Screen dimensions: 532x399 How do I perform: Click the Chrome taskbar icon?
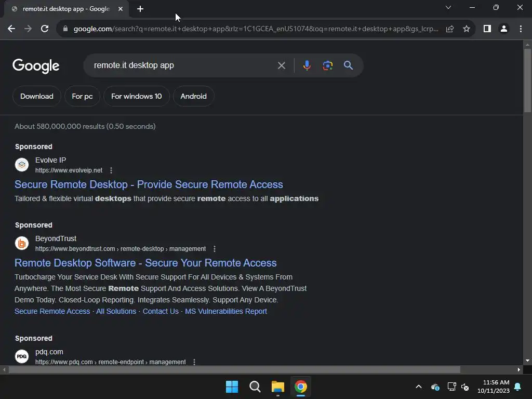[300, 387]
